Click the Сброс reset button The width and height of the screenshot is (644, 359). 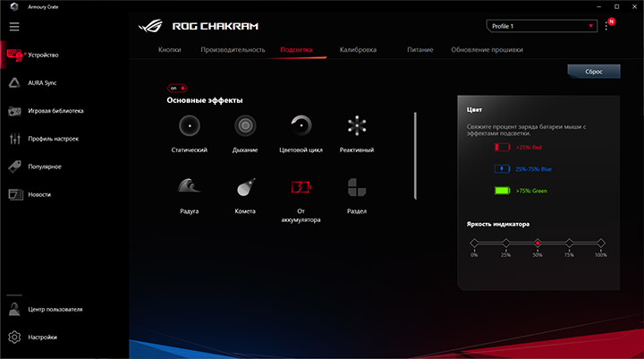click(594, 72)
